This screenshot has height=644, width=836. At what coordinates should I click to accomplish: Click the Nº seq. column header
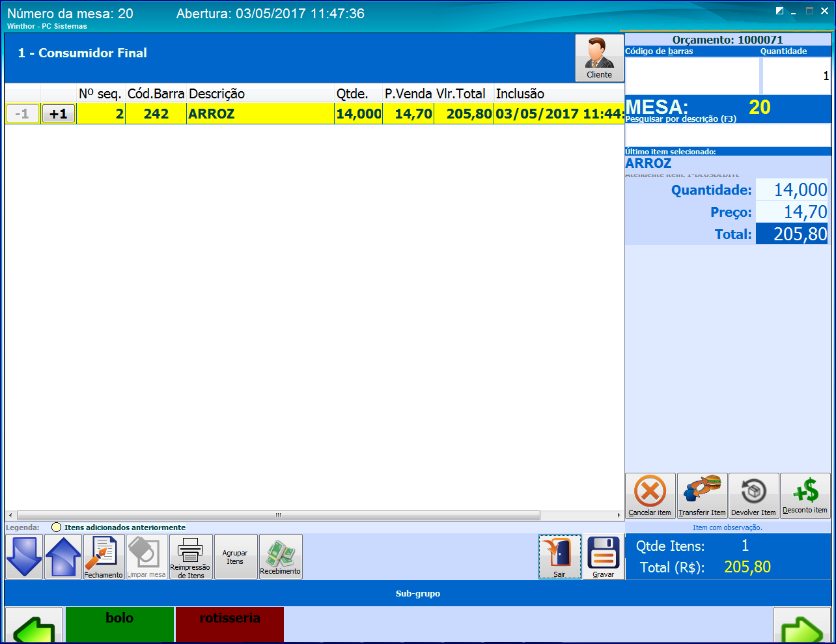pos(100,93)
